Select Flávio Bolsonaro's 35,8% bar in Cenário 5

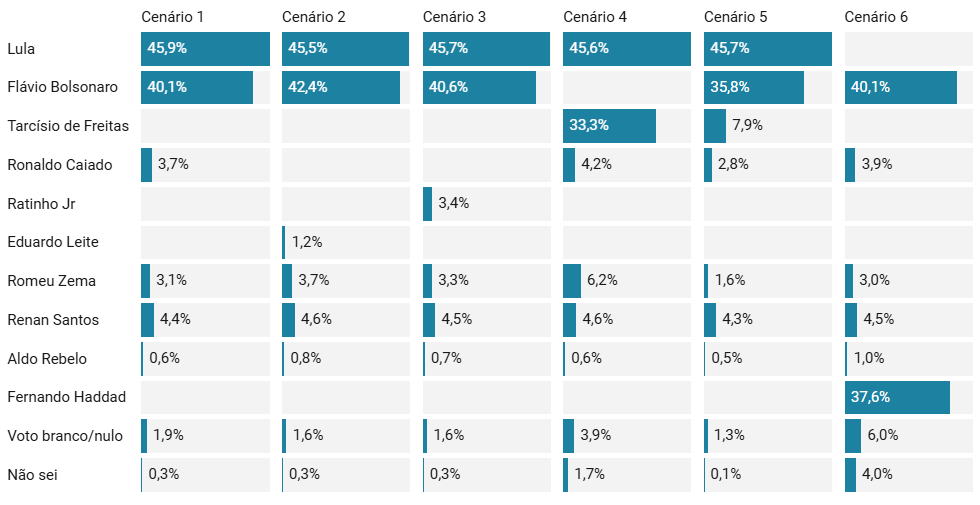tap(753, 87)
